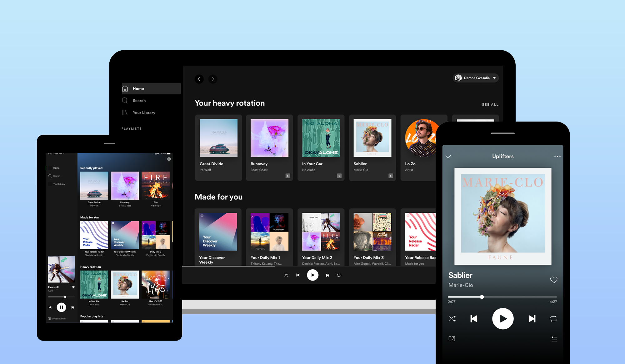Select the Home icon in the sidebar
The width and height of the screenshot is (625, 364).
coord(125,88)
